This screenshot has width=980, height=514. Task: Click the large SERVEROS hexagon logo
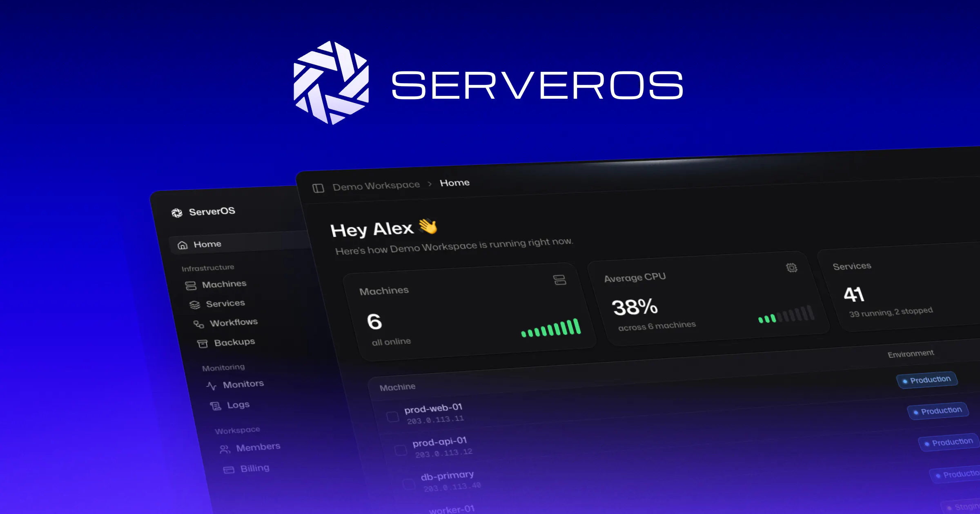[x=331, y=83]
